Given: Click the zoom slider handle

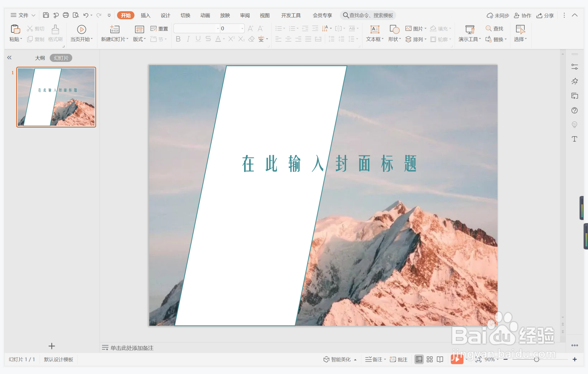Looking at the screenshot, I should click(536, 359).
